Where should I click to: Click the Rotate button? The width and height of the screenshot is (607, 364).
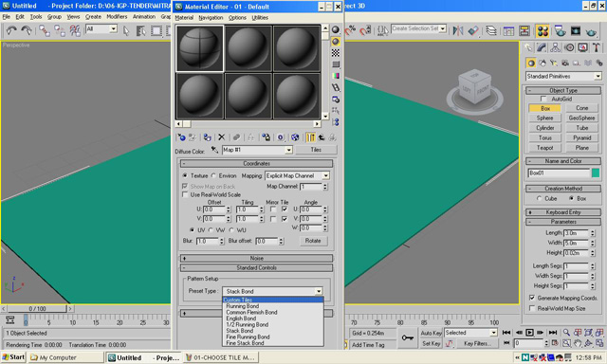313,241
